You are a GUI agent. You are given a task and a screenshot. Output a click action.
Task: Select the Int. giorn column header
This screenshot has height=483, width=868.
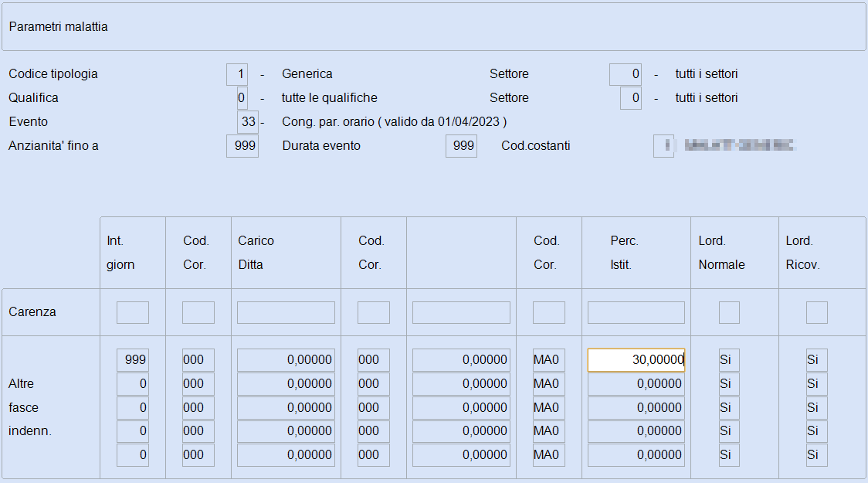point(120,253)
